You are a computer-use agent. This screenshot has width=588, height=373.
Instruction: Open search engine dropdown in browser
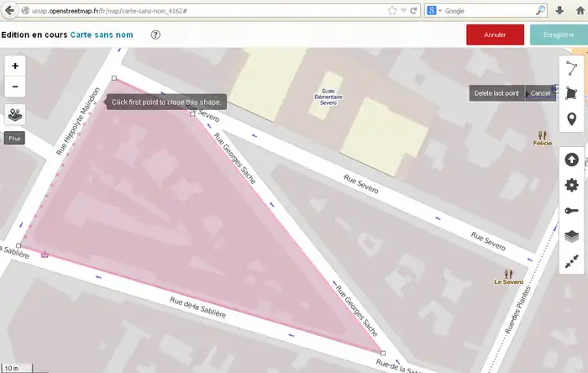point(433,11)
